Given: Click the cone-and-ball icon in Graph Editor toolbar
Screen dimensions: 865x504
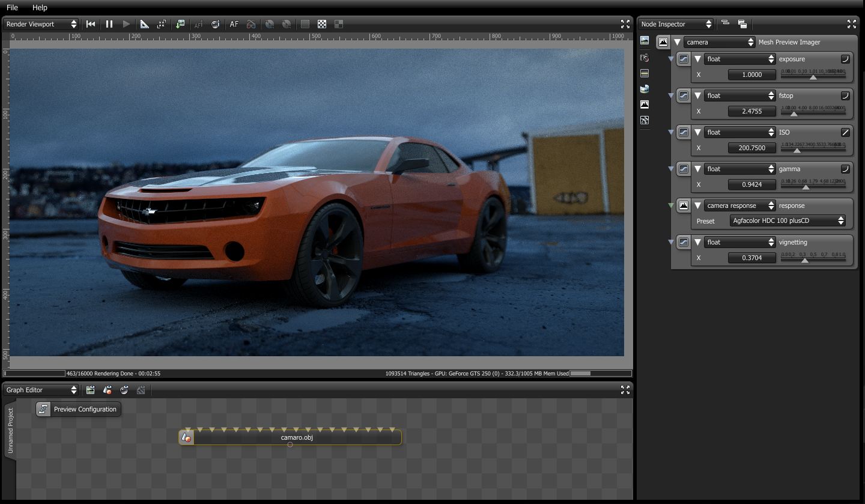Looking at the screenshot, I should tap(107, 390).
